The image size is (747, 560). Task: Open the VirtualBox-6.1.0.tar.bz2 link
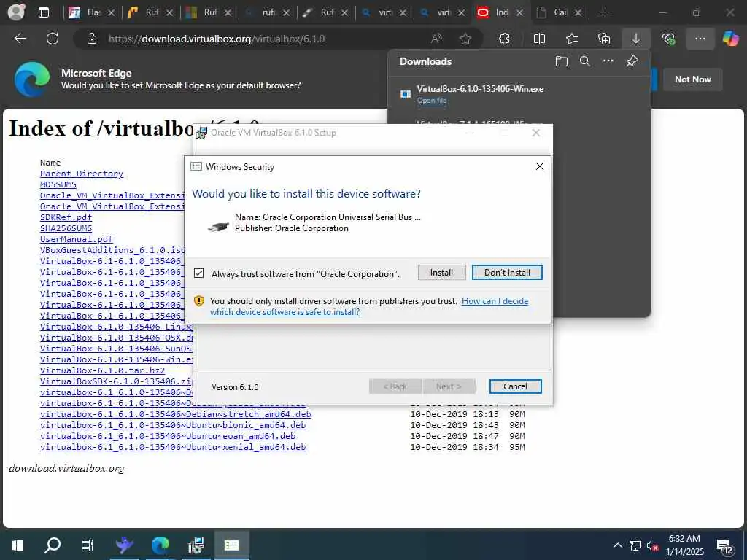(x=102, y=370)
